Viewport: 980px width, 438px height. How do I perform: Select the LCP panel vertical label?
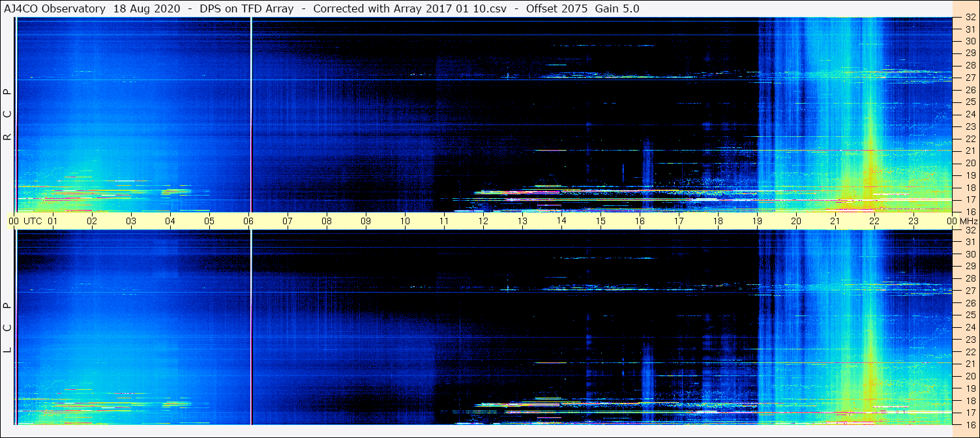pos(8,328)
